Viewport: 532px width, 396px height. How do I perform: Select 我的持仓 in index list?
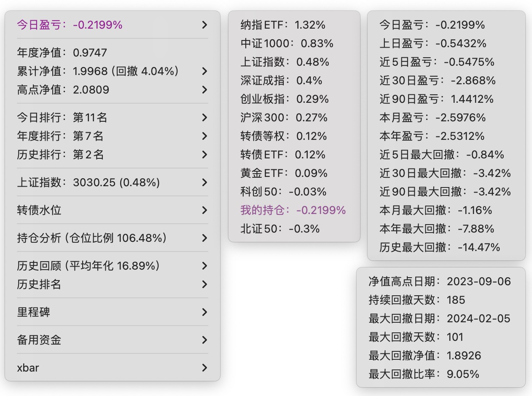(293, 210)
